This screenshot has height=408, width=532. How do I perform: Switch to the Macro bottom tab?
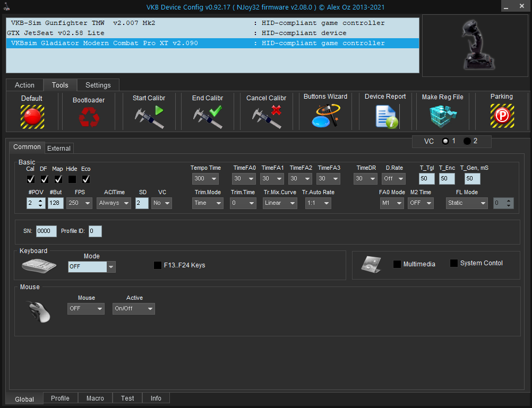(95, 398)
